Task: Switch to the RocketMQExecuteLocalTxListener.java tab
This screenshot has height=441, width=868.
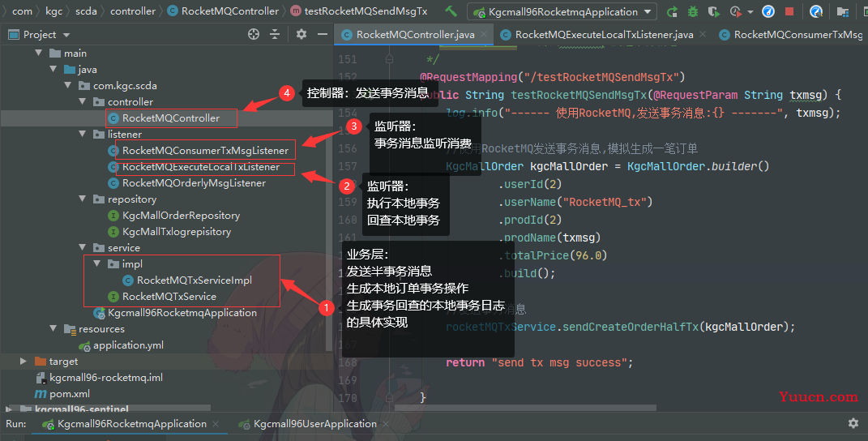Action: (x=604, y=34)
